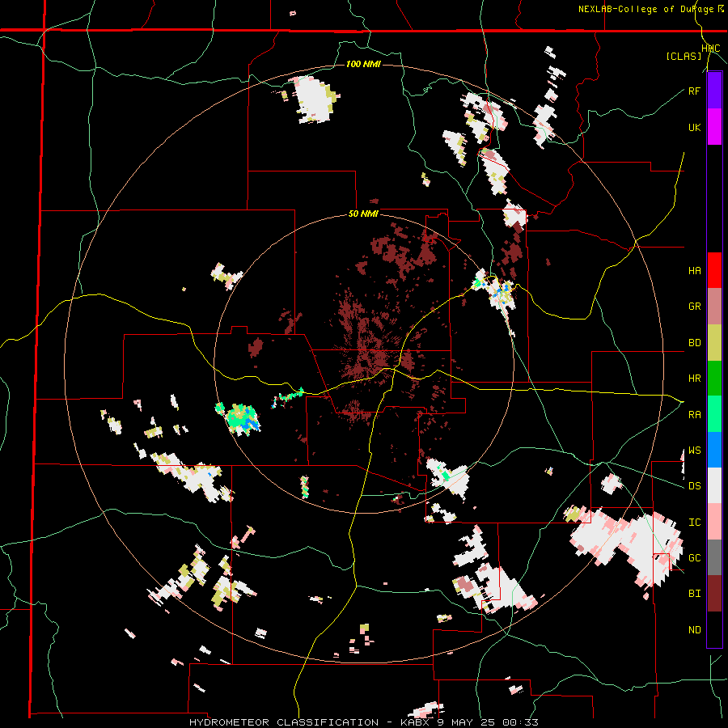Image resolution: width=728 pixels, height=728 pixels.
Task: Select the blue WS legend swatch
Action: (714, 450)
